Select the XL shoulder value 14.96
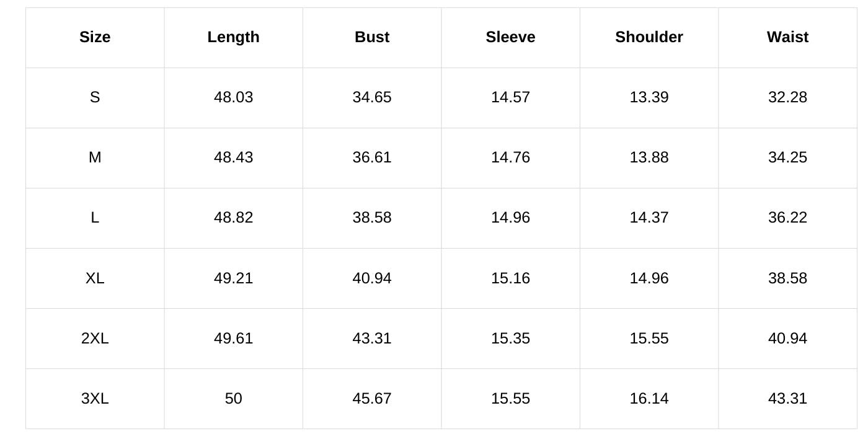The height and width of the screenshot is (434, 868). [649, 278]
